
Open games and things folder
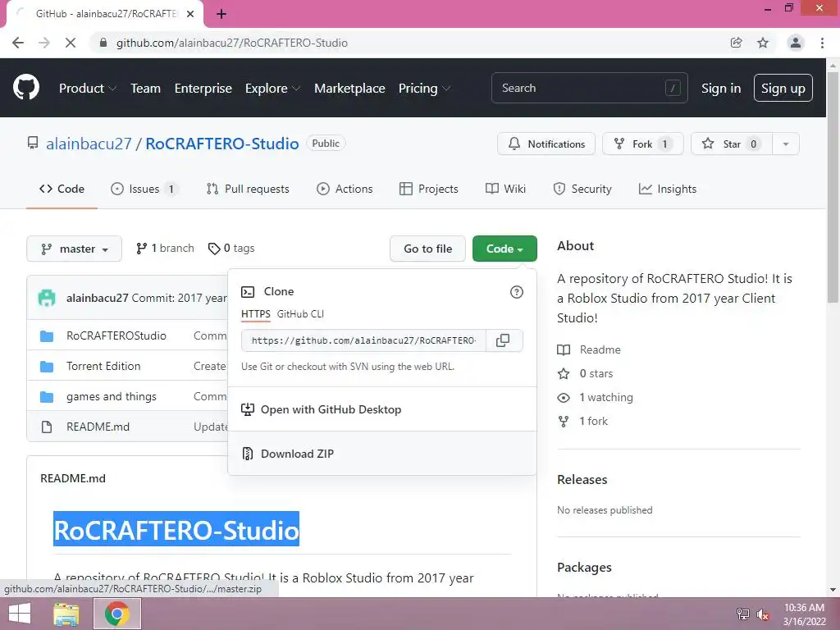coord(112,397)
